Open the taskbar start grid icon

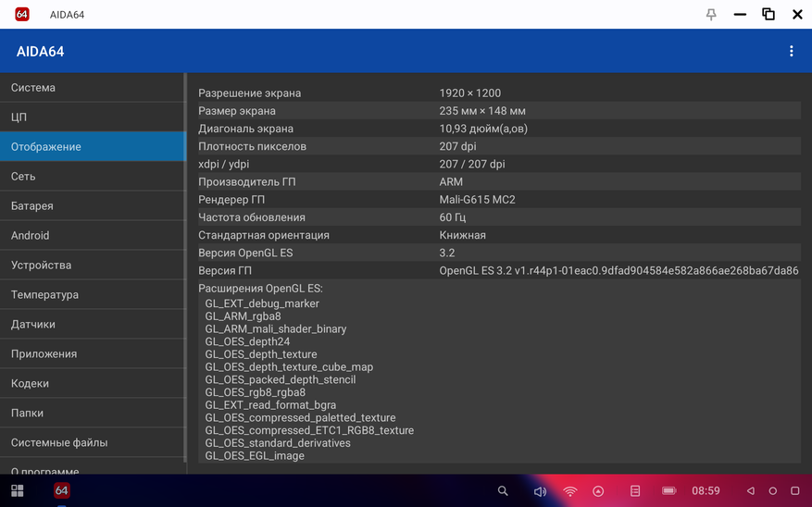(17, 490)
